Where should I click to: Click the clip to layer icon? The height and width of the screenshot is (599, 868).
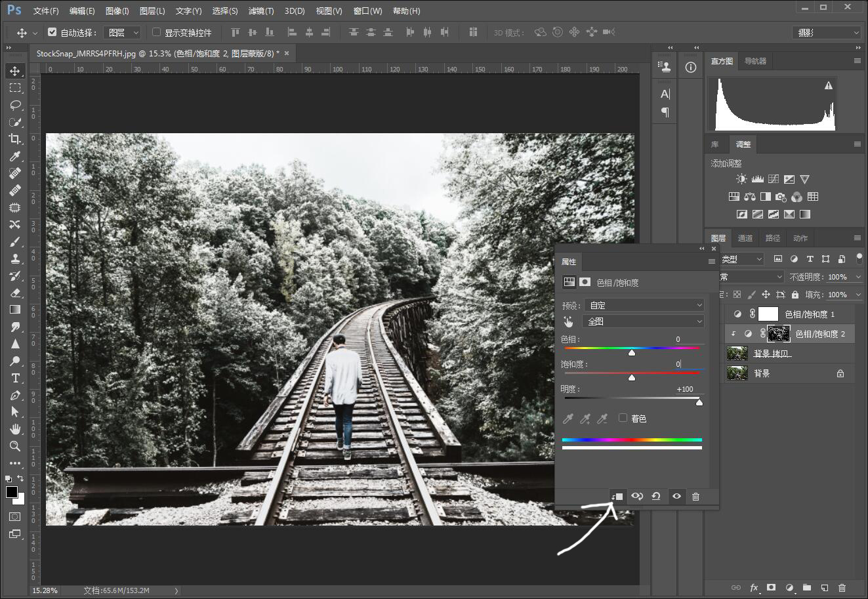[x=617, y=497]
